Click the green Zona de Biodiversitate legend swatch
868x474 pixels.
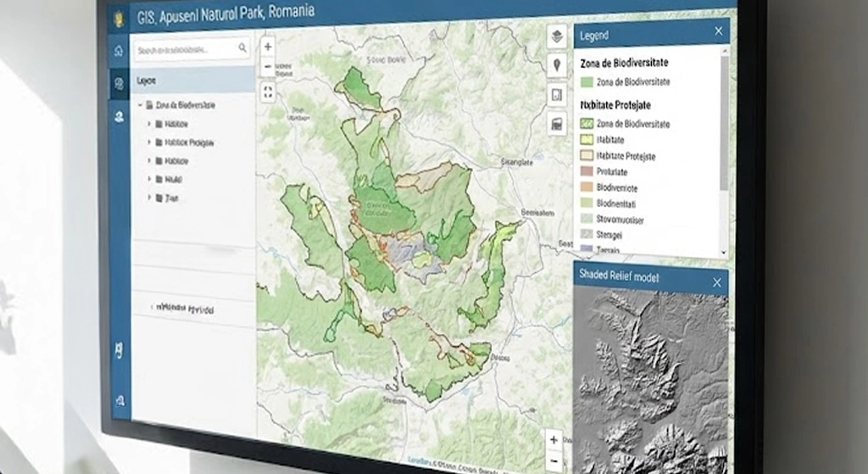point(586,82)
